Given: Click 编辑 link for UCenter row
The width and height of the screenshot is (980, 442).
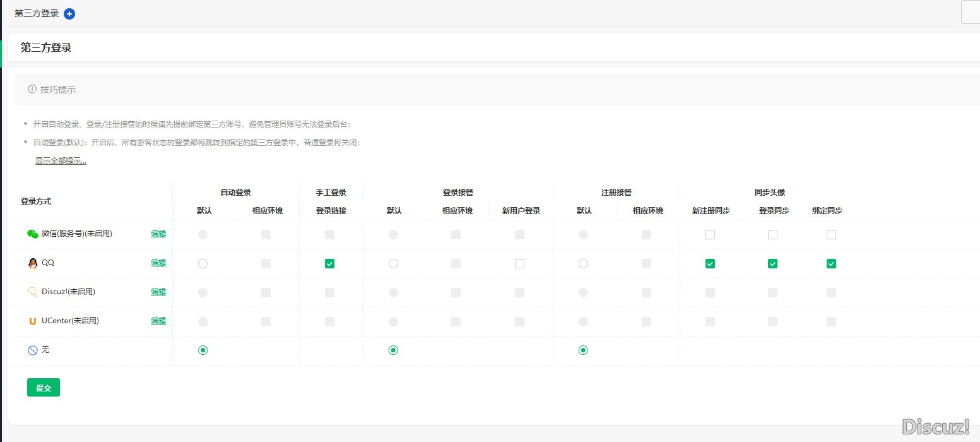Looking at the screenshot, I should coord(158,321).
